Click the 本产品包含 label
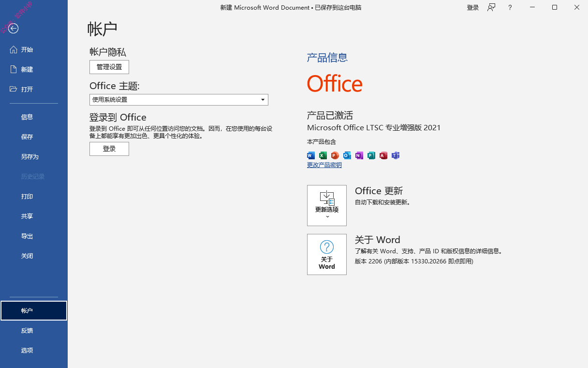 point(322,141)
